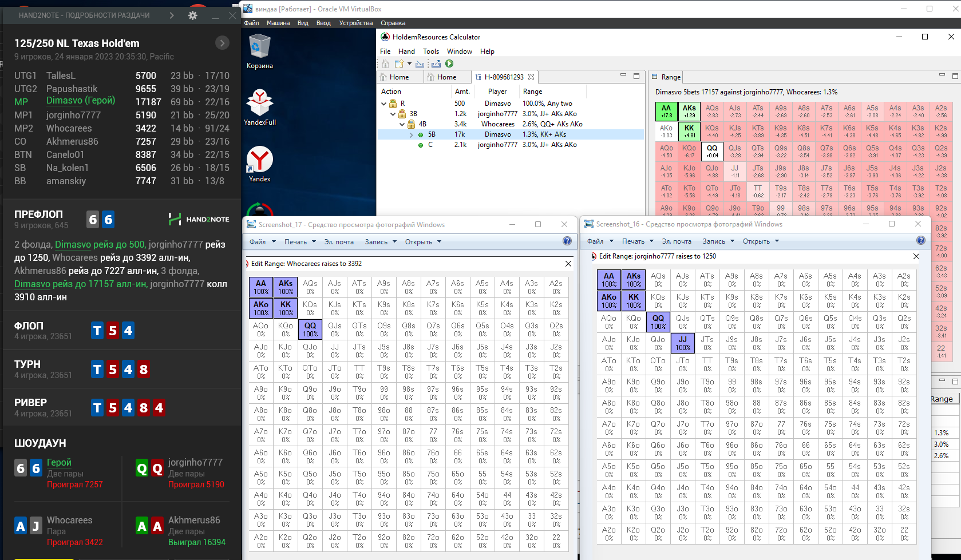Open the YandexFull desktop icon

(260, 108)
